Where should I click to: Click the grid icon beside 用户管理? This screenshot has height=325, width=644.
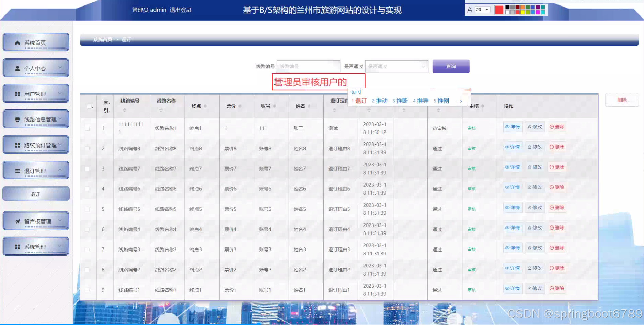tap(18, 94)
